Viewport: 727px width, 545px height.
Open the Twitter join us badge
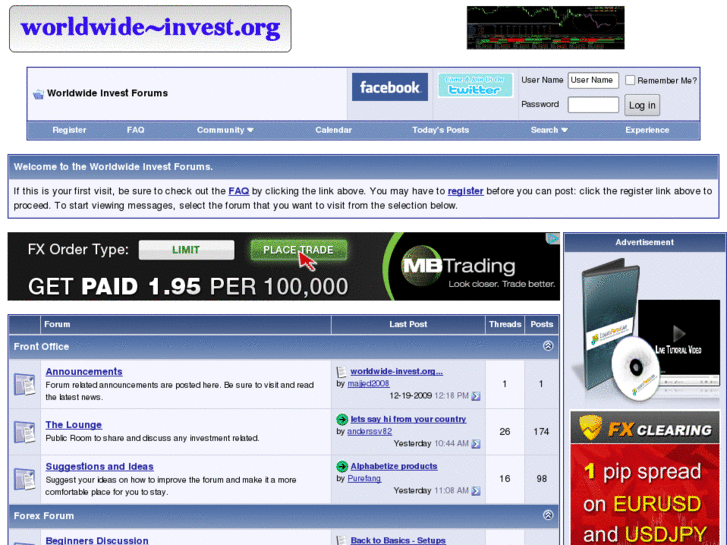pyautogui.click(x=475, y=85)
